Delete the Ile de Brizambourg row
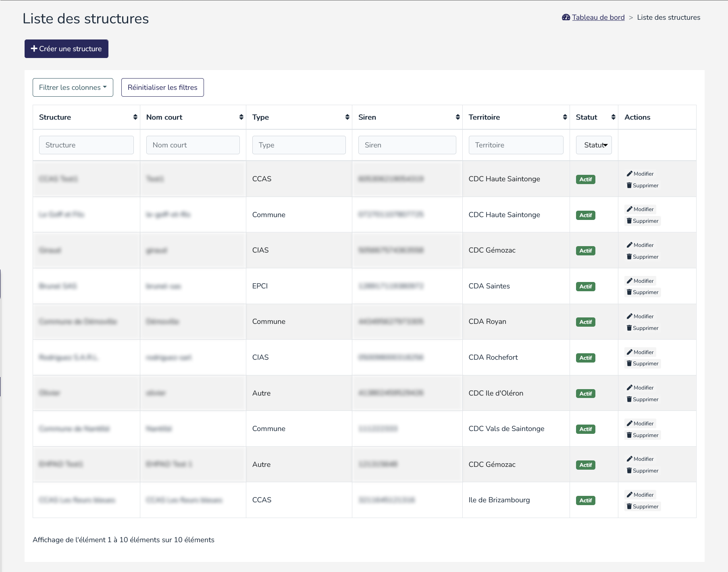728x572 pixels. 642,506
